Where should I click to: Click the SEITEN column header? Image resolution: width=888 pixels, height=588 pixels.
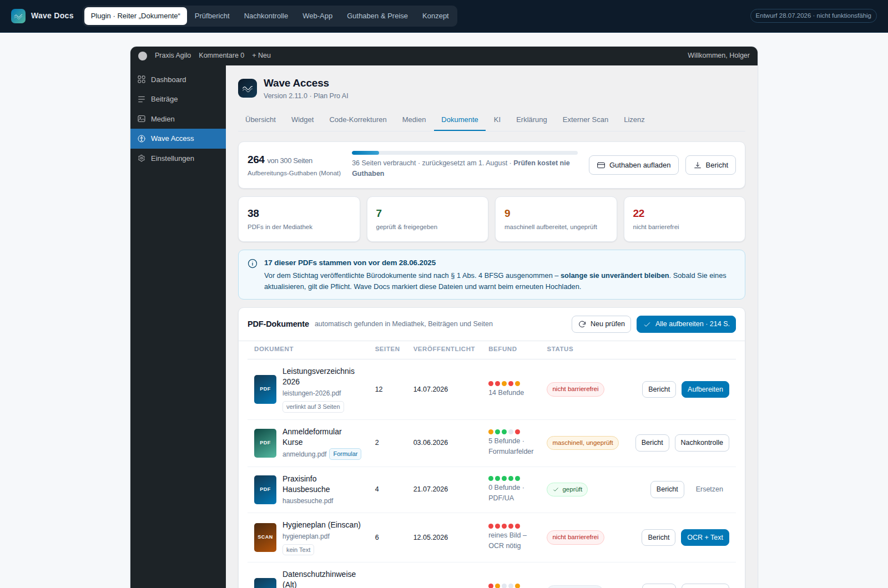coord(387,349)
